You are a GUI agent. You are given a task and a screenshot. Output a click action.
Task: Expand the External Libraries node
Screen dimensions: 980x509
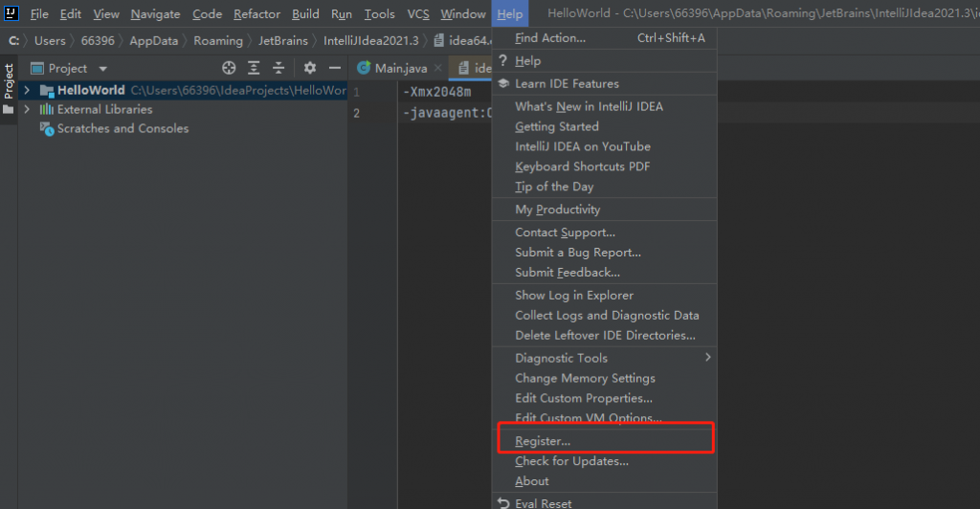click(27, 110)
